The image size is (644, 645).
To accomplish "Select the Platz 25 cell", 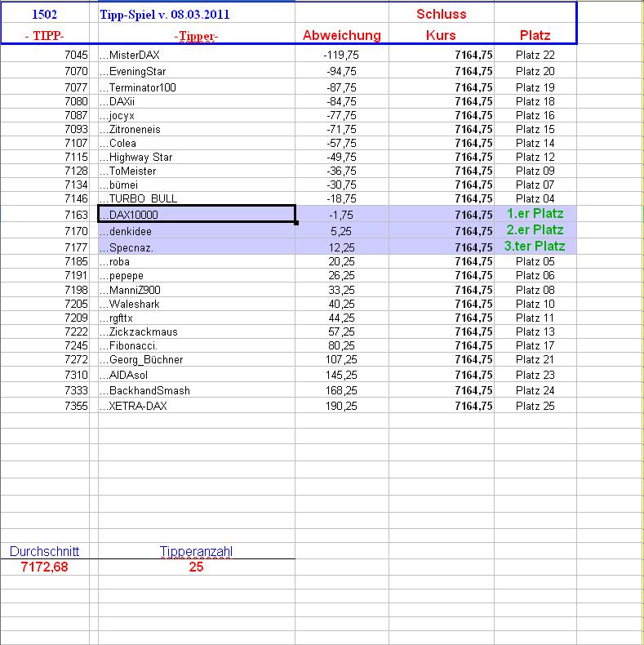I will point(535,406).
